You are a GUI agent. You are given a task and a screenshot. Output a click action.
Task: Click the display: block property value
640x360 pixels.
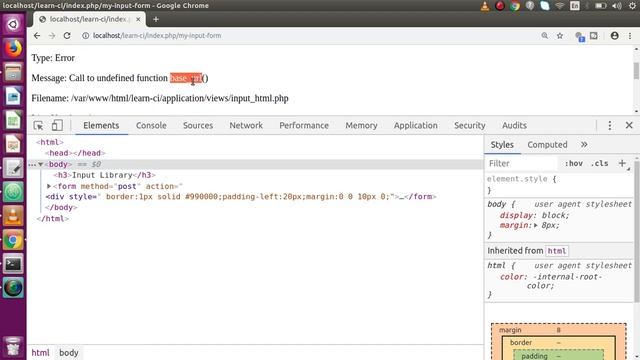click(555, 216)
